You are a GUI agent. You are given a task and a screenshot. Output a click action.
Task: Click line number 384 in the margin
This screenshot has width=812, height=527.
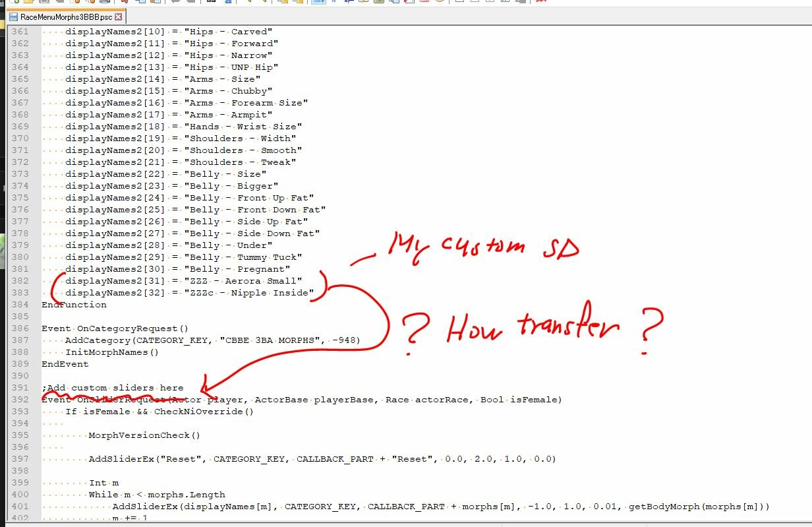20,305
